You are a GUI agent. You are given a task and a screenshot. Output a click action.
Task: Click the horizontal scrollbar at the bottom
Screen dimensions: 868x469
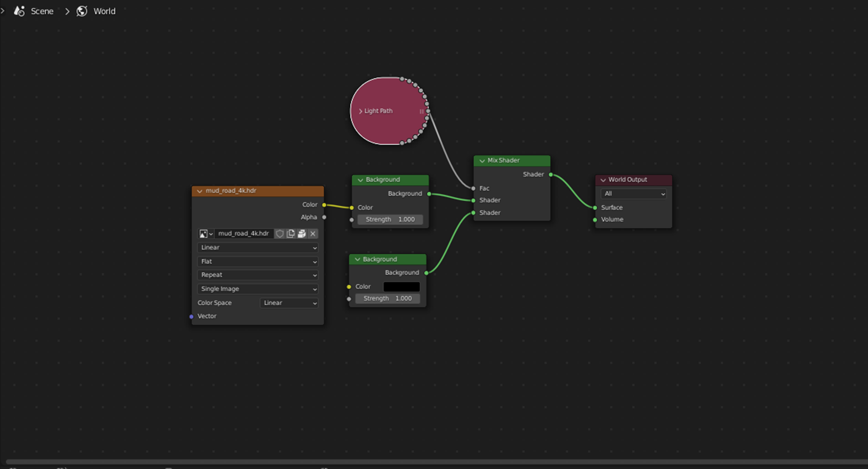(437, 461)
